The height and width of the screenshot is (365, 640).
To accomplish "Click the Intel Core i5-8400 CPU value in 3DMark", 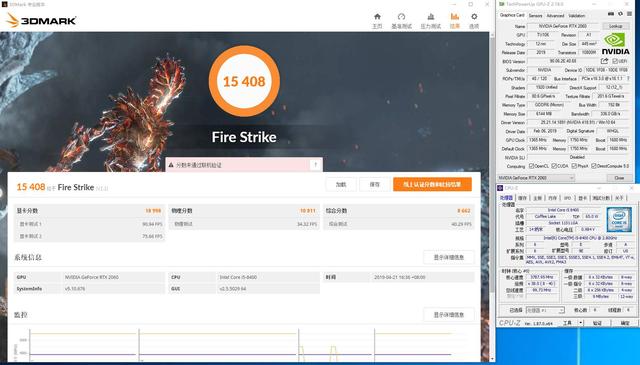I will click(x=238, y=277).
